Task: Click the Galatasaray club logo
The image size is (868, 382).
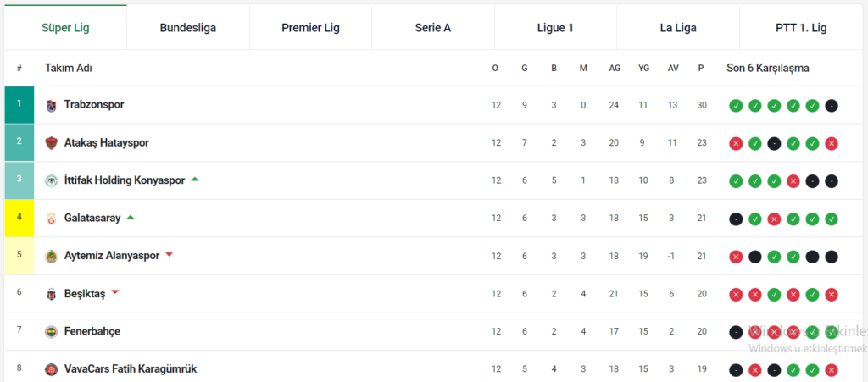Action: pyautogui.click(x=52, y=219)
